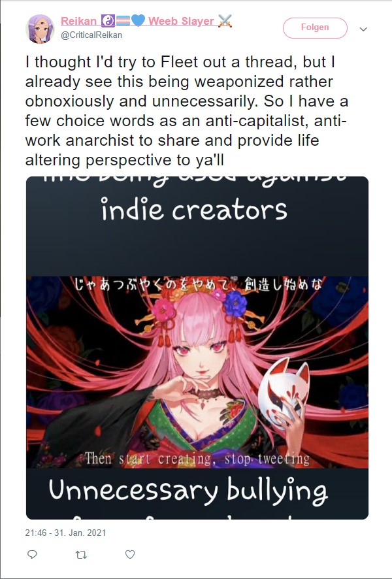Follow the account with the Folgen button
This screenshot has width=392, height=579.
pyautogui.click(x=315, y=27)
